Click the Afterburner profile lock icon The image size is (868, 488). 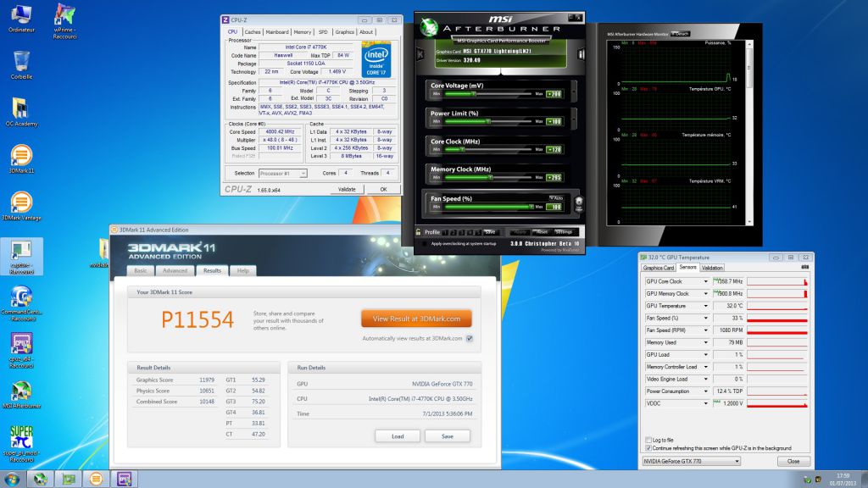click(419, 232)
